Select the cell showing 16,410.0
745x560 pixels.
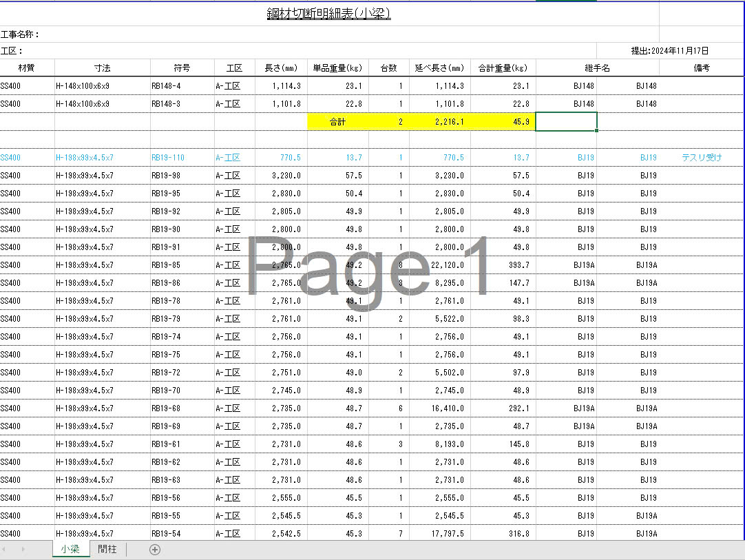coord(440,408)
